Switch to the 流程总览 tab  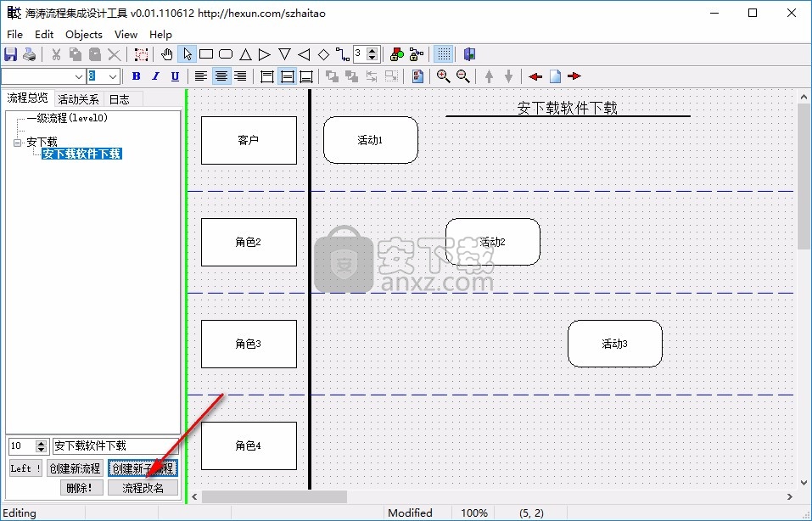27,98
